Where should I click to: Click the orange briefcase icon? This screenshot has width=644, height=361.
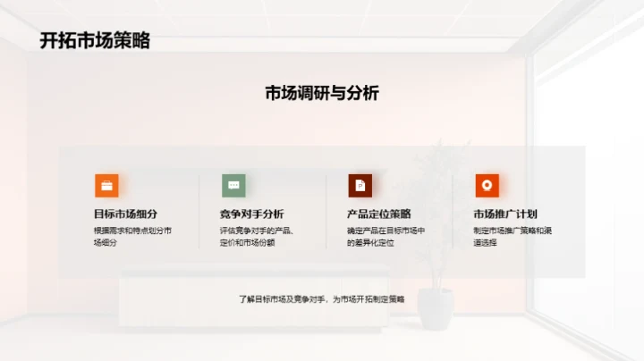pos(106,186)
